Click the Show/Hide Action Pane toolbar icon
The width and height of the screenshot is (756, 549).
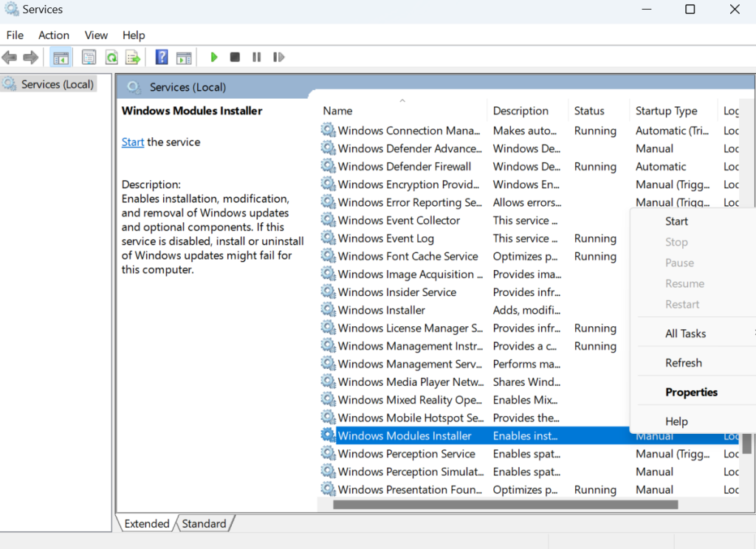(184, 57)
